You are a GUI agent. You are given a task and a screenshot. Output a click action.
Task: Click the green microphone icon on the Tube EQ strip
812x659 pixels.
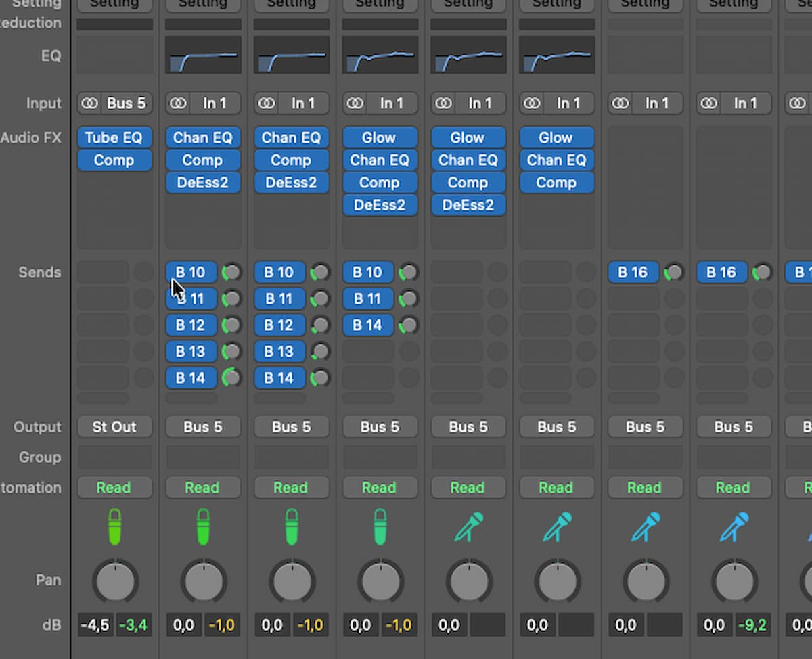(x=114, y=527)
